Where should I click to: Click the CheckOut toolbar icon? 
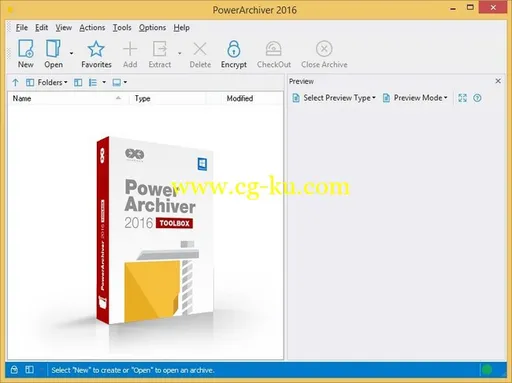[273, 49]
